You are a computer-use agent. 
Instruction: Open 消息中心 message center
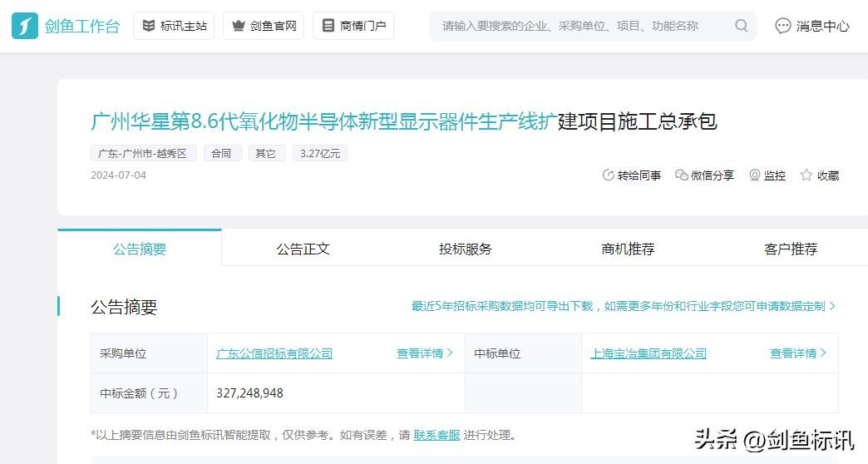coord(812,26)
